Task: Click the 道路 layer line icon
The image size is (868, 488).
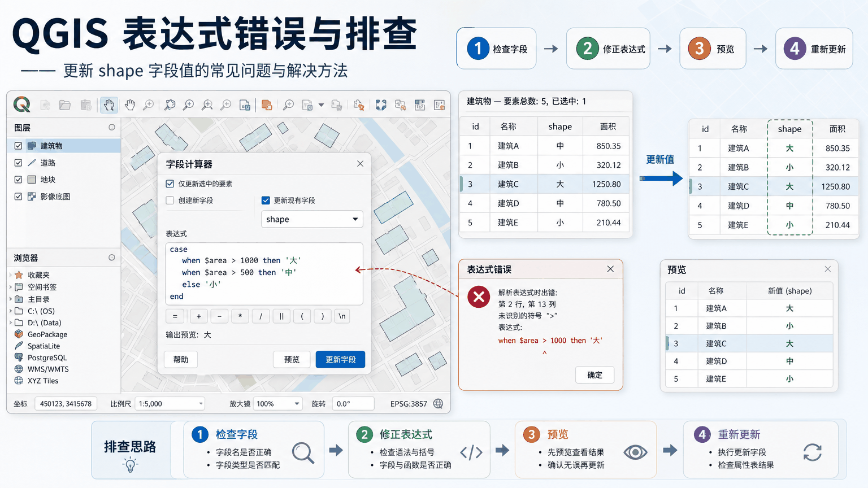Action: click(x=32, y=163)
